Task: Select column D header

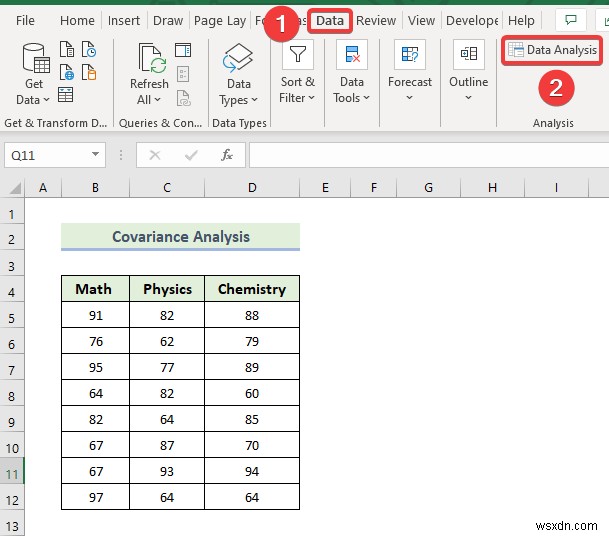Action: pos(252,188)
